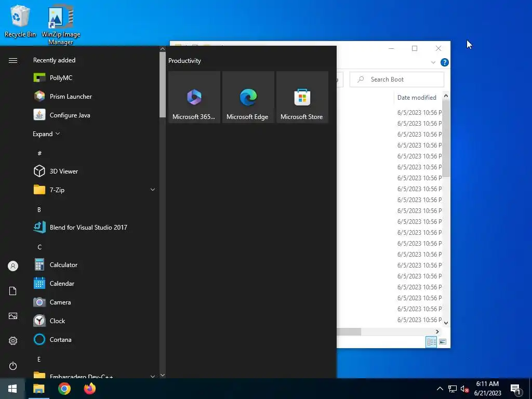This screenshot has height=399, width=532.
Task: Click Start app list scrollbar thumb
Action: 163,85
